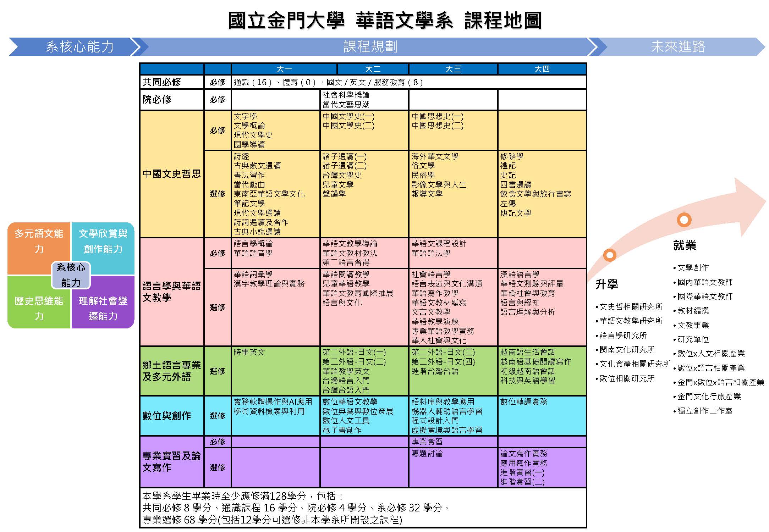769x532 pixels.
Task: Click the 文學欣賞與創作能力 teal box
Action: point(103,248)
